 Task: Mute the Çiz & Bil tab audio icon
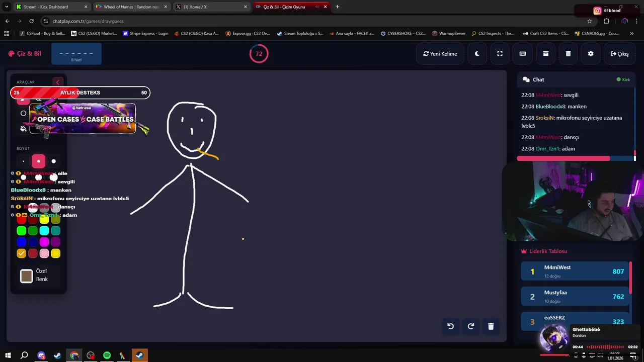coord(317,7)
